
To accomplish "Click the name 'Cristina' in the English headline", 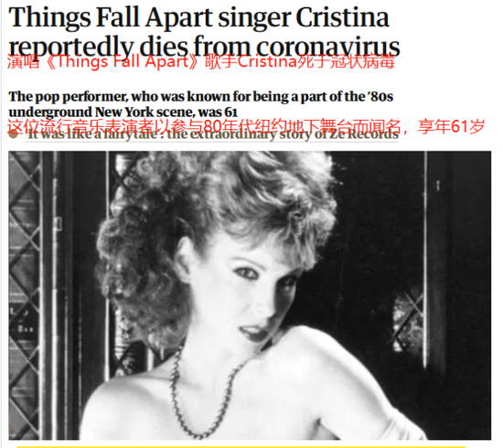I will pyautogui.click(x=343, y=16).
